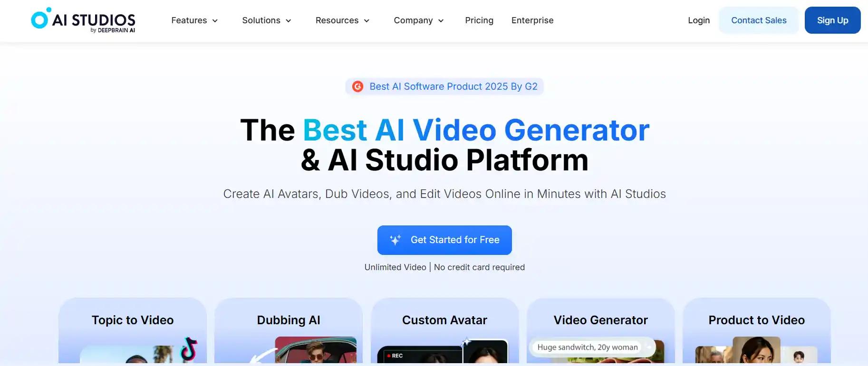Screen dimensions: 868x366
Task: Click the "Huge sandwitch, 20y woman" prompt field
Action: [x=592, y=347]
